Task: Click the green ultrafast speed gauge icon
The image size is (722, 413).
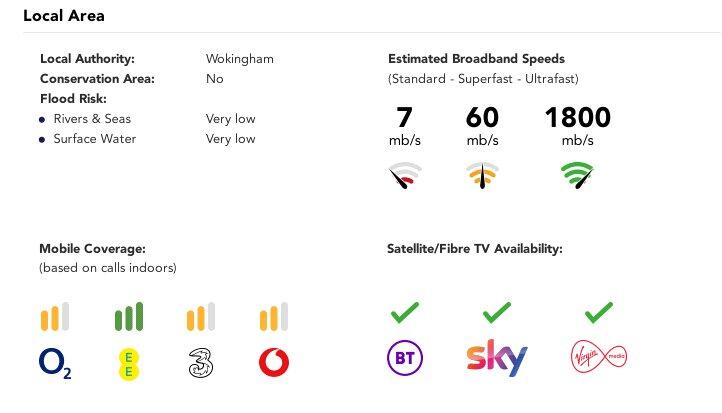Action: [x=577, y=176]
